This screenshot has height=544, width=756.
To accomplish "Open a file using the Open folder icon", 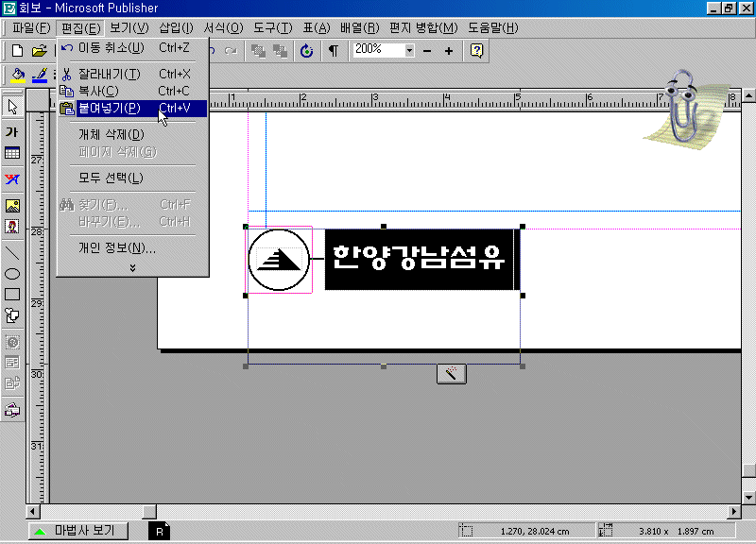I will [x=39, y=51].
